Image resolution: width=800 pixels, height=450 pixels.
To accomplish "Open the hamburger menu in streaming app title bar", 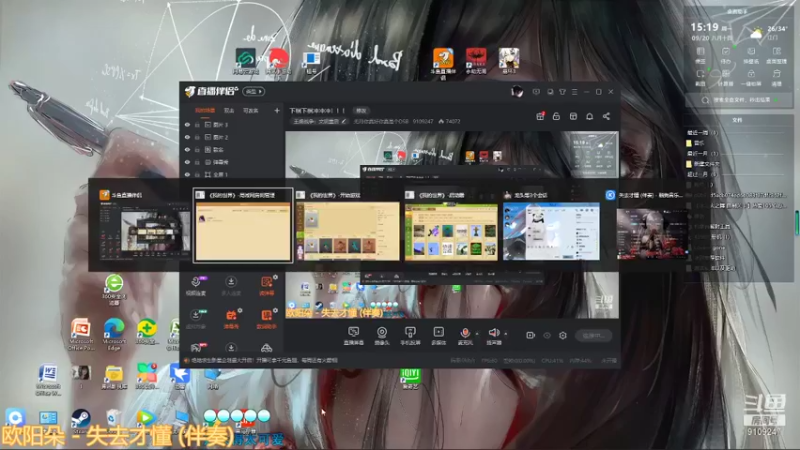I will point(574,92).
